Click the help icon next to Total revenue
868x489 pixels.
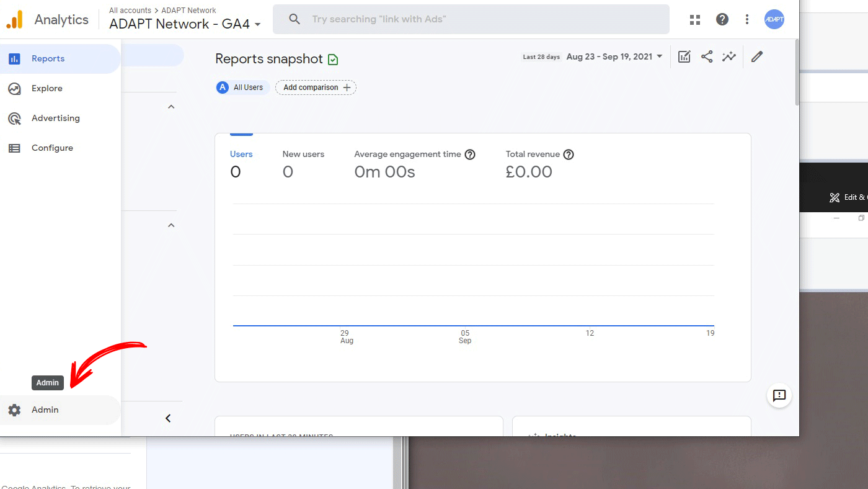point(569,155)
